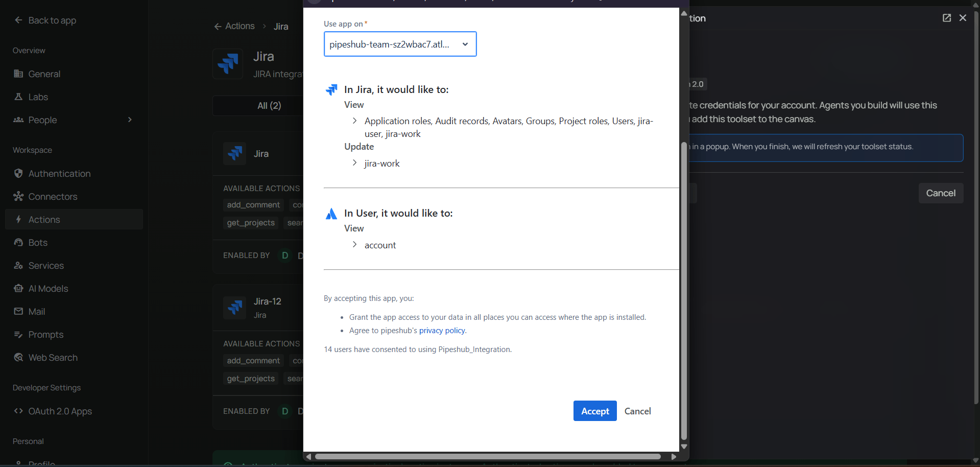This screenshot has width=980, height=467.
Task: Click the Actions breadcrumb link
Action: [240, 26]
